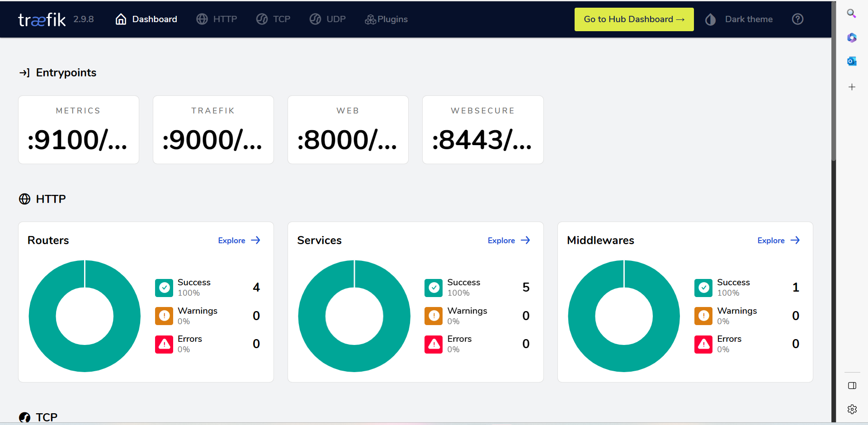The image size is (868, 425).
Task: Click the Services Success check icon
Action: pyautogui.click(x=434, y=288)
